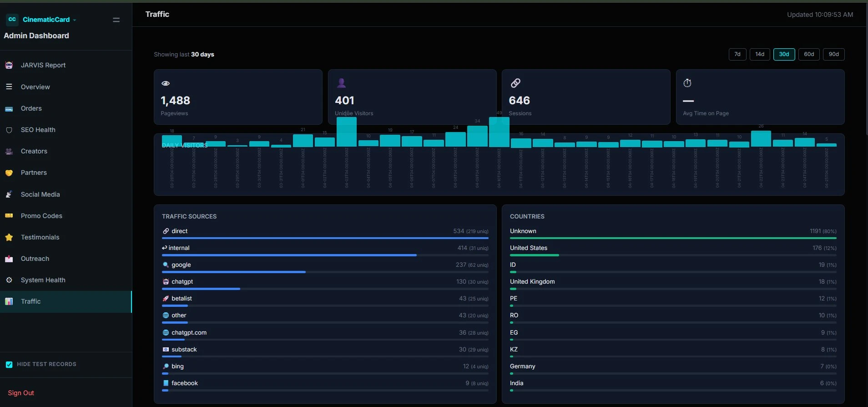This screenshot has width=868, height=407.
Task: Select the Traffic menu item
Action: [66, 301]
